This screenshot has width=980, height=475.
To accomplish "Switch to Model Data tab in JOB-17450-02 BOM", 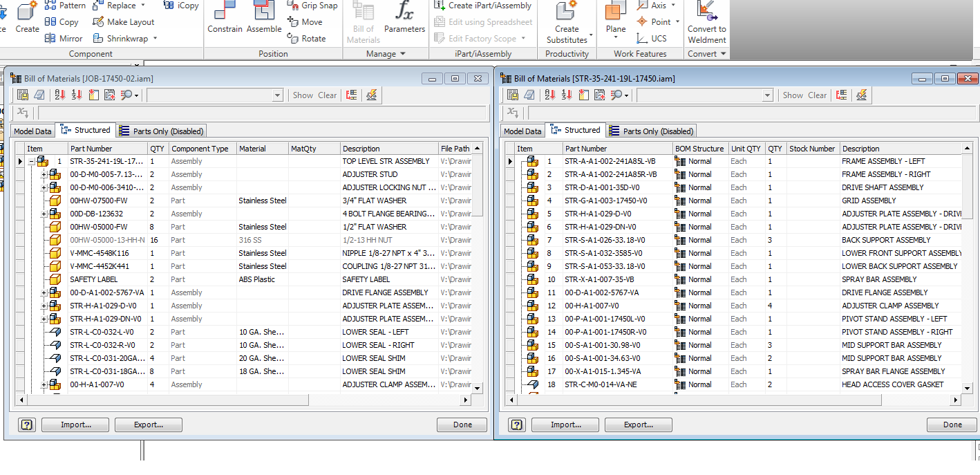I will tap(32, 131).
